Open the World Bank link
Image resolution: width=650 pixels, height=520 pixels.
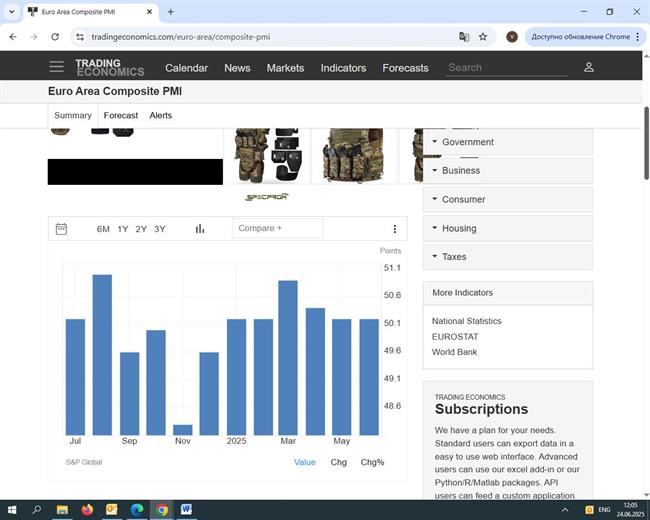(454, 352)
